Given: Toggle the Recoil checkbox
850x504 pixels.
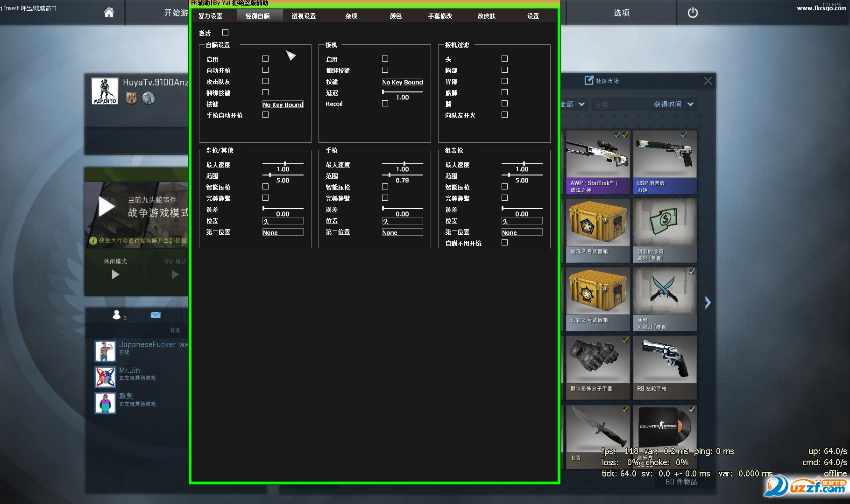Looking at the screenshot, I should point(385,104).
